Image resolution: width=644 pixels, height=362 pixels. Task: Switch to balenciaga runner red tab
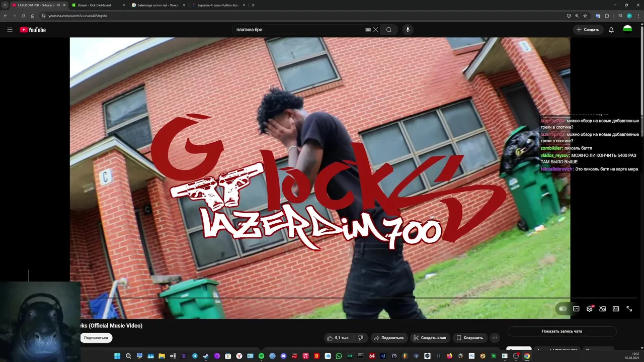[157, 5]
